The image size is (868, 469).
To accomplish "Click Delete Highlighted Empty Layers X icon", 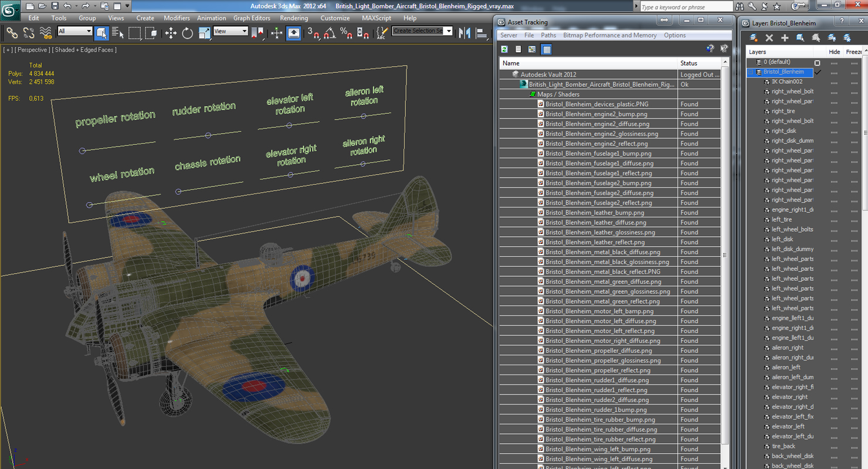I will (769, 38).
